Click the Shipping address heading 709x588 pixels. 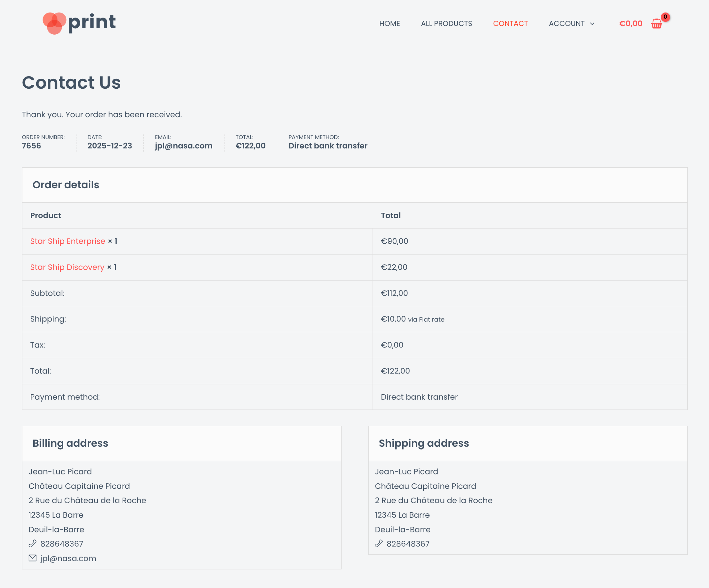tap(424, 443)
